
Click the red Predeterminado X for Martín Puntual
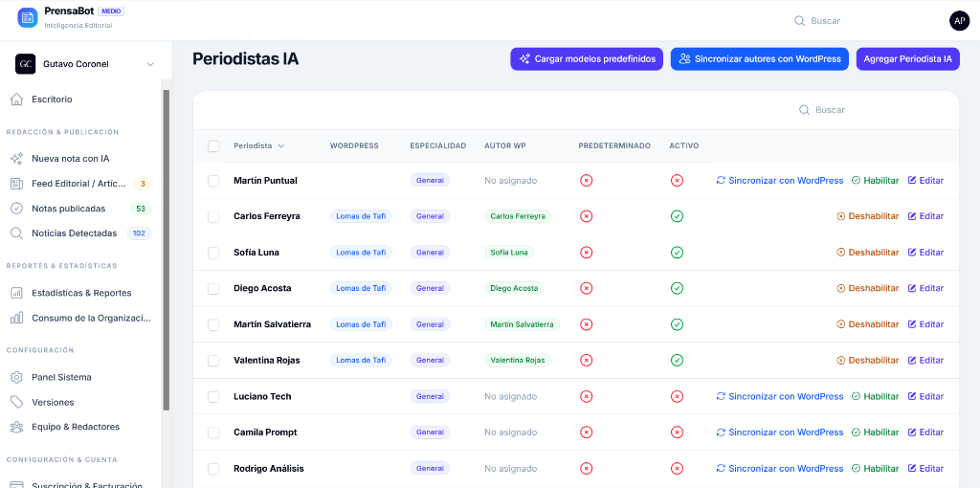pos(587,181)
